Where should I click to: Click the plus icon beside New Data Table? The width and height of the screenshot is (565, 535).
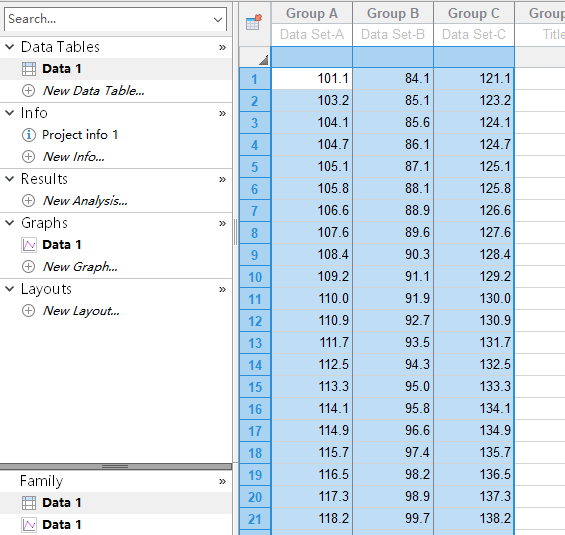[28, 90]
